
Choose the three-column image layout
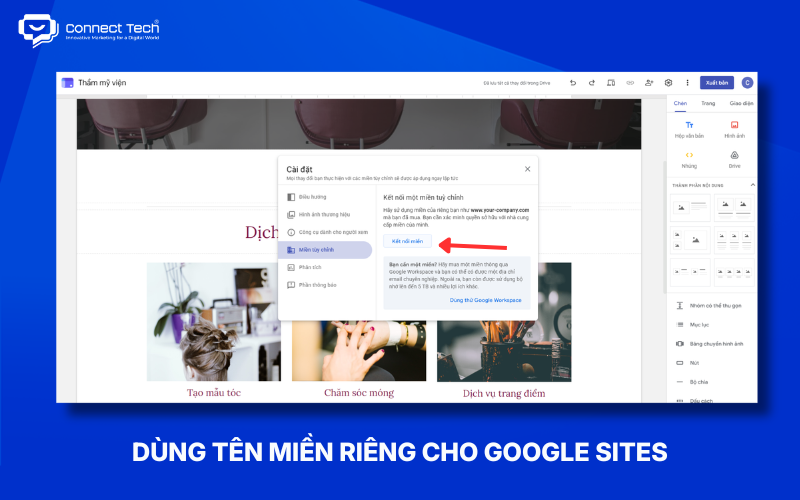click(734, 240)
